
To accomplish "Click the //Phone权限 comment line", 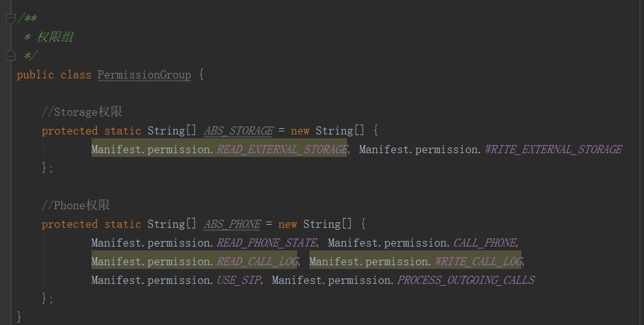I will pos(75,205).
